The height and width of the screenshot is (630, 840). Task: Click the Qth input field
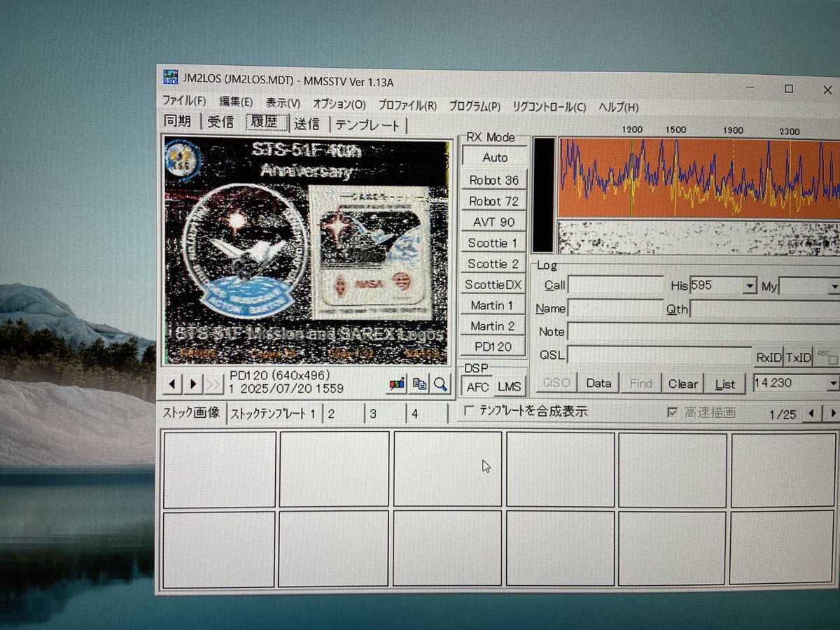click(764, 309)
